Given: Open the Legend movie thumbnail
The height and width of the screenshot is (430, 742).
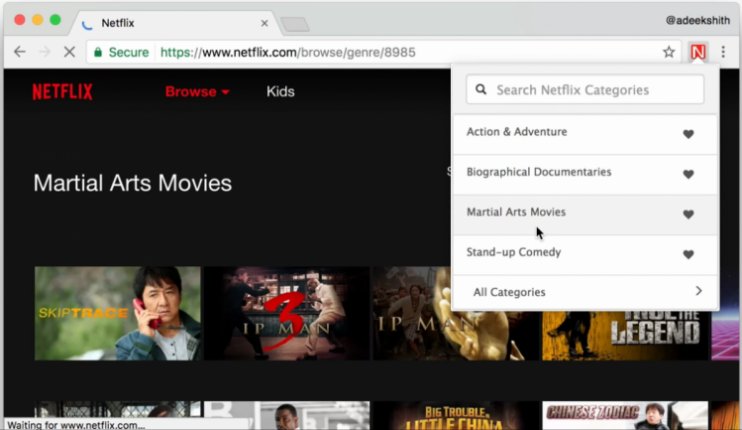Looking at the screenshot, I should click(x=625, y=335).
